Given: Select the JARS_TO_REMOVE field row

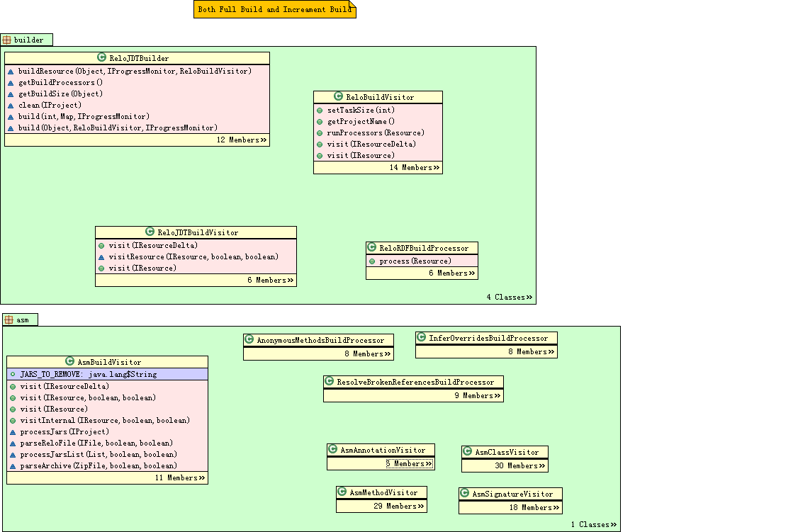Looking at the screenshot, I should 108,374.
